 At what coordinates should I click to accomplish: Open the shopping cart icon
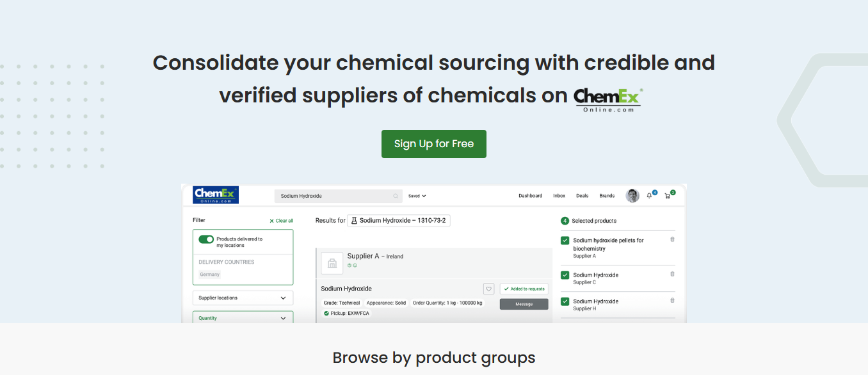[x=668, y=196]
